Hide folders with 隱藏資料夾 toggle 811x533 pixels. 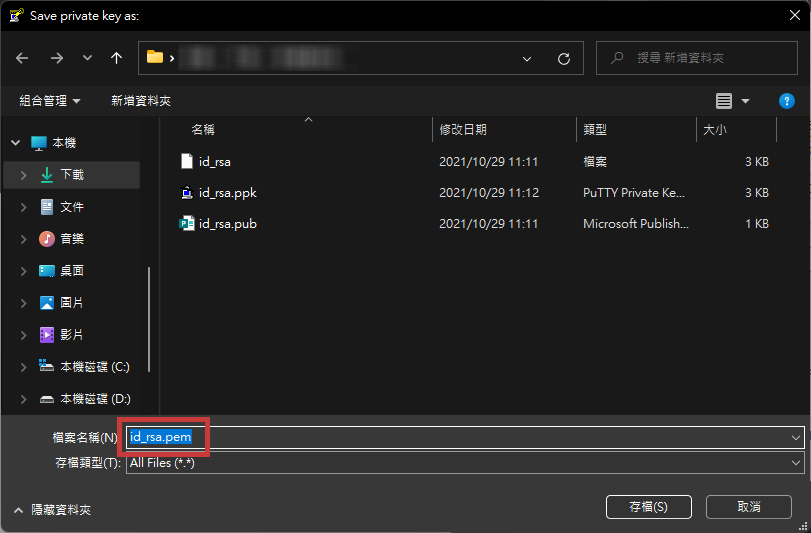[x=53, y=510]
